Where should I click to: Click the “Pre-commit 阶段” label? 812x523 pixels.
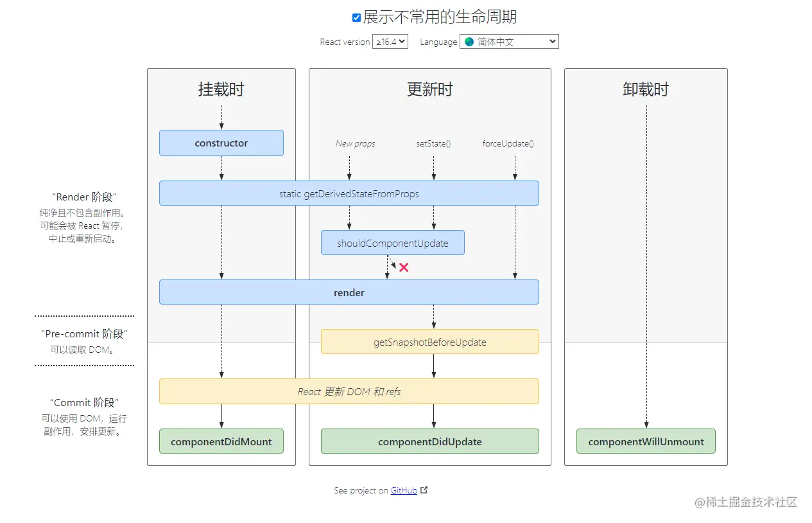coord(84,334)
